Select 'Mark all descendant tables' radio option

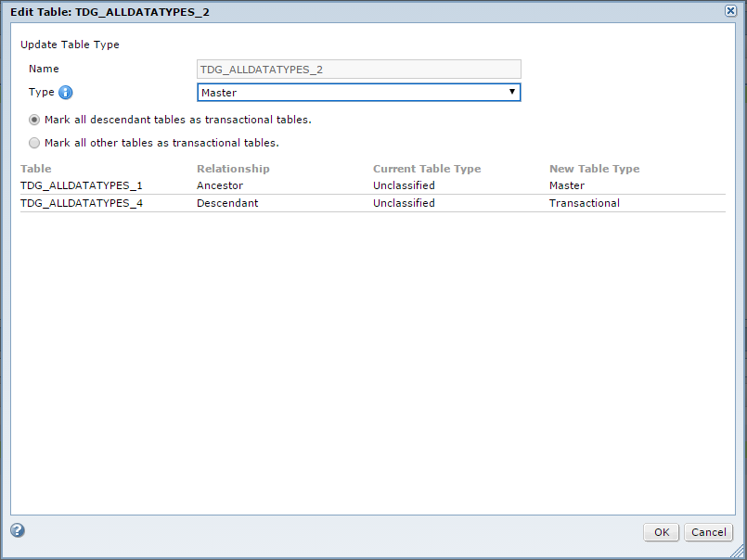click(34, 120)
